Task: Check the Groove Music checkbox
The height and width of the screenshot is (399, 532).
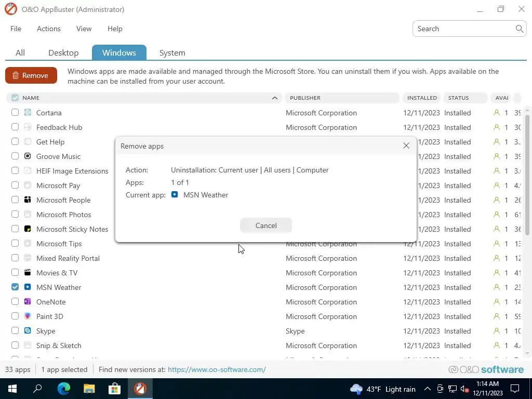Action: click(15, 156)
